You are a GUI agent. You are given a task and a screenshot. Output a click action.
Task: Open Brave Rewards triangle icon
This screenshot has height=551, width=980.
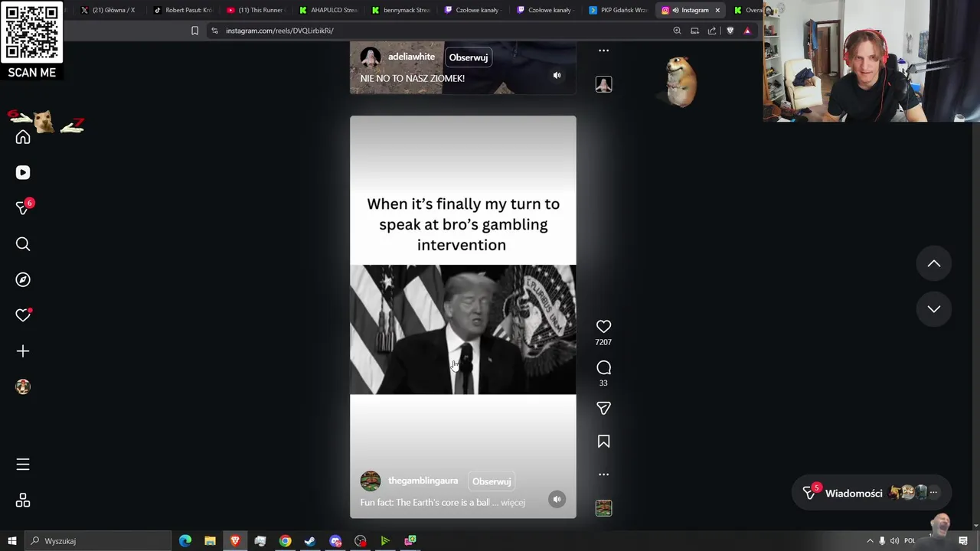(x=747, y=31)
